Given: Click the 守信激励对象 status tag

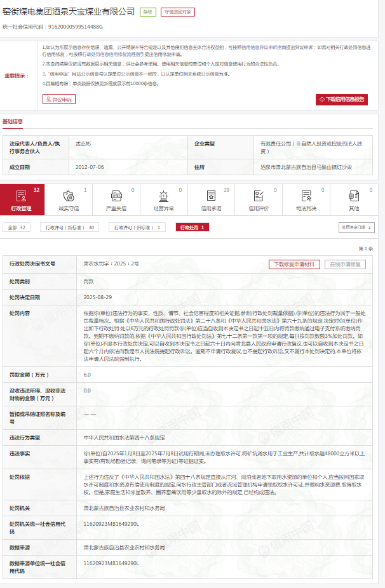Looking at the screenshot, I should tap(177, 12).
